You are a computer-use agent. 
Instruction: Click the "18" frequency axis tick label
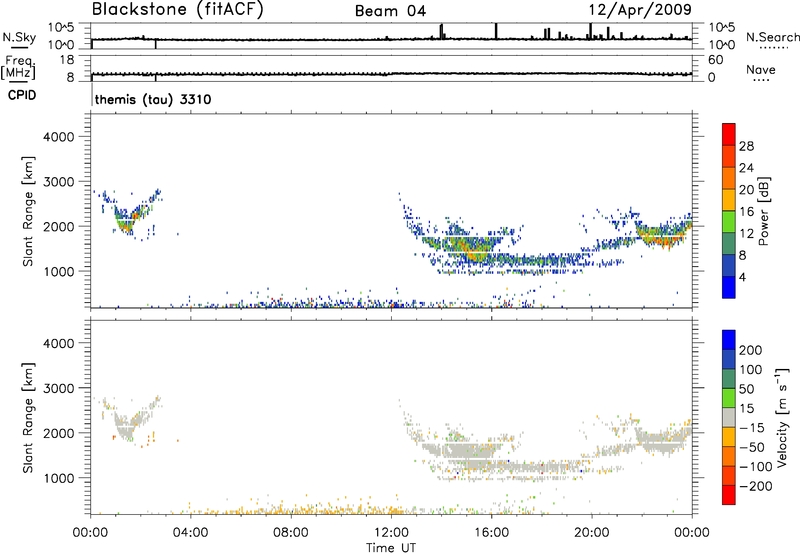click(67, 60)
